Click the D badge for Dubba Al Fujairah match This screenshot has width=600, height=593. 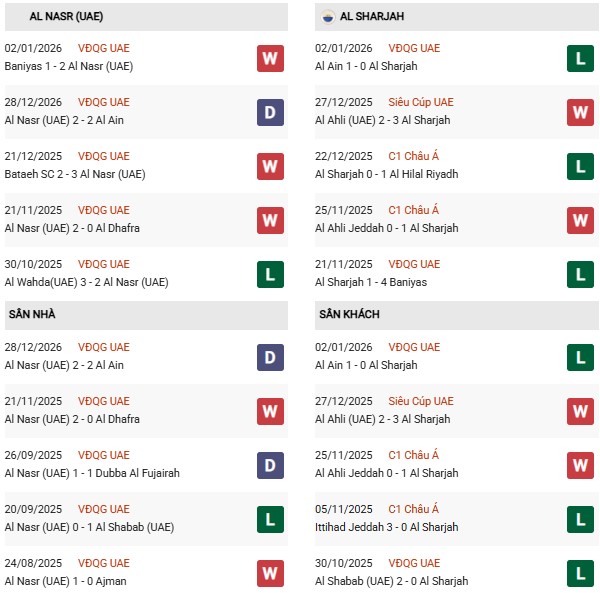click(269, 465)
